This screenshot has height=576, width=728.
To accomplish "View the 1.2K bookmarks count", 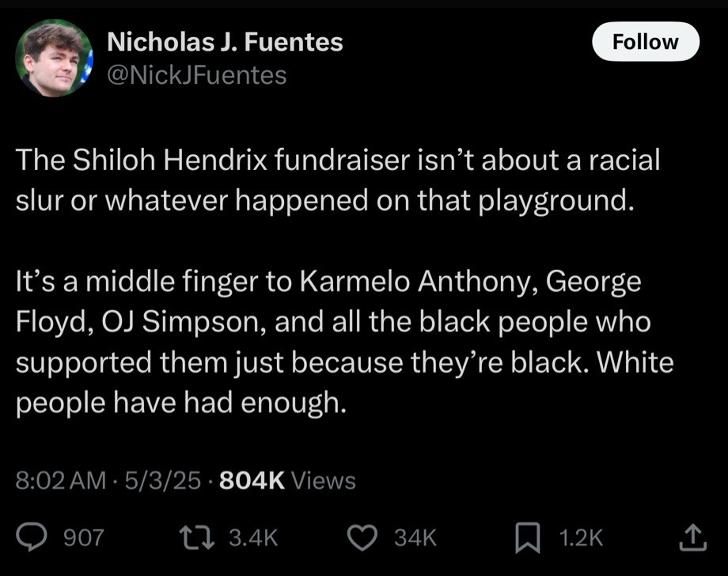I will [581, 537].
